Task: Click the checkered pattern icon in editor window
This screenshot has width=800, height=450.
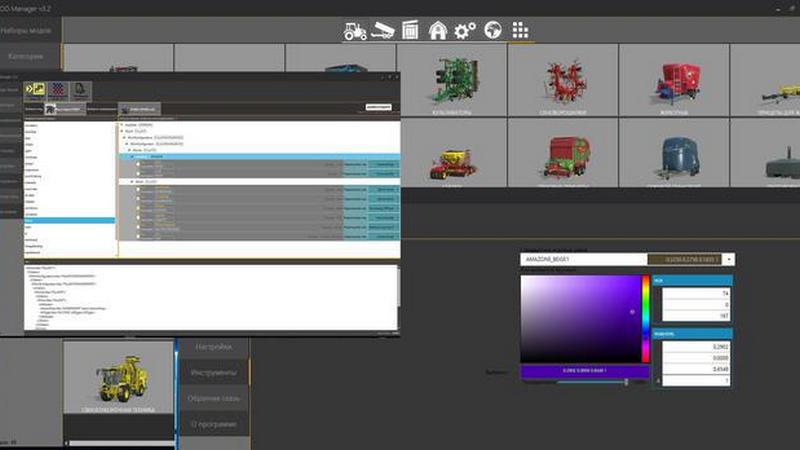Action: pos(58,89)
